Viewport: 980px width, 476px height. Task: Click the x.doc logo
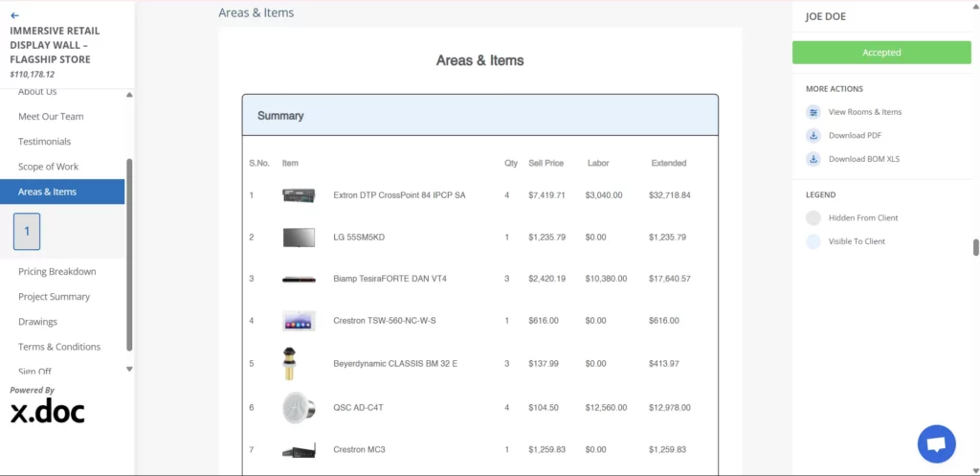click(x=48, y=410)
